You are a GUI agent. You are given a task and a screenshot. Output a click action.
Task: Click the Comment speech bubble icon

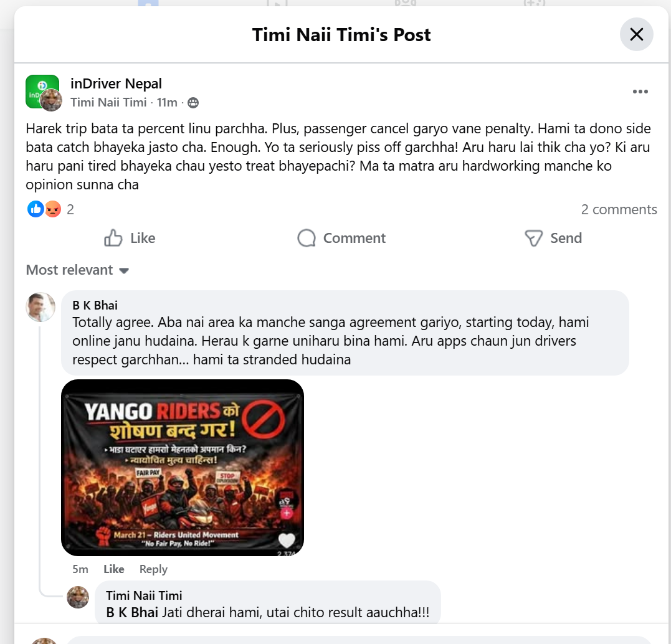click(307, 238)
